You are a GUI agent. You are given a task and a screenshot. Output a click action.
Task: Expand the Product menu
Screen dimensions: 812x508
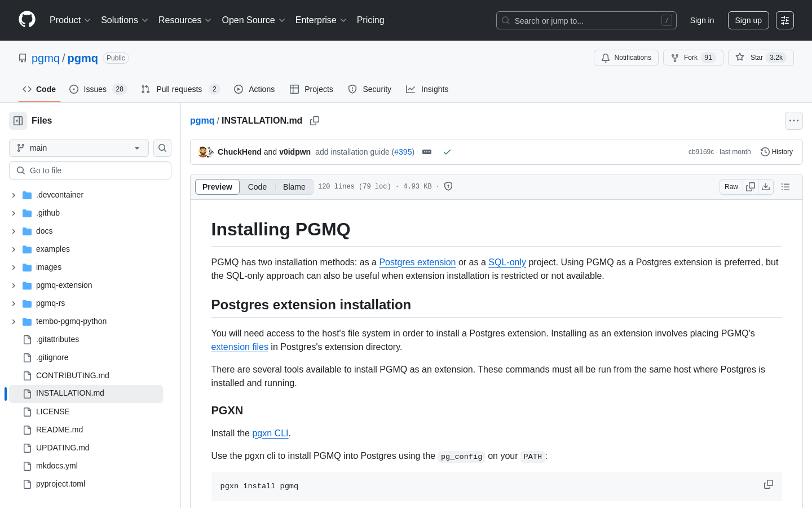tap(70, 20)
